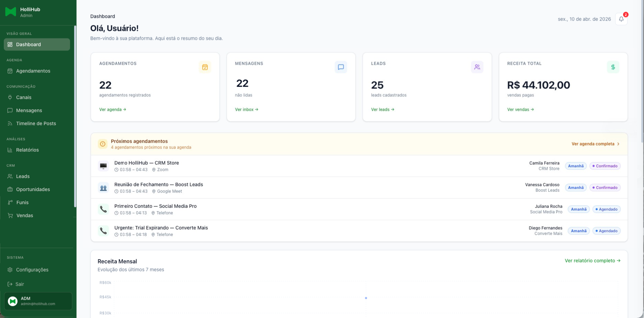Click the sidebar vertical scrollbar
This screenshot has height=318, width=644.
[75, 117]
